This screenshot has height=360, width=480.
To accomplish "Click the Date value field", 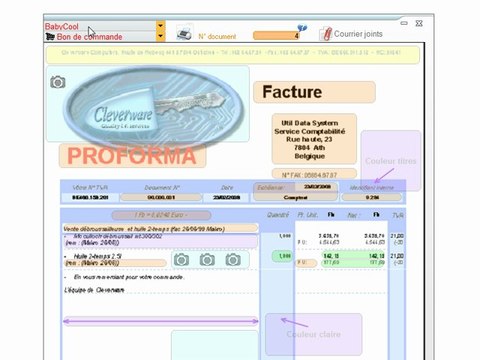I will [227, 197].
